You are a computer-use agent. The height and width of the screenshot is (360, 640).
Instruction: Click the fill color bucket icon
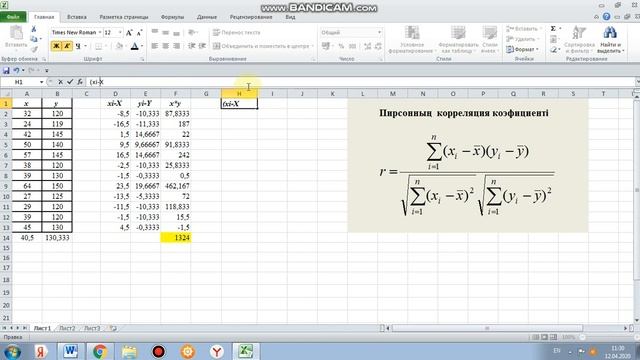tap(119, 46)
